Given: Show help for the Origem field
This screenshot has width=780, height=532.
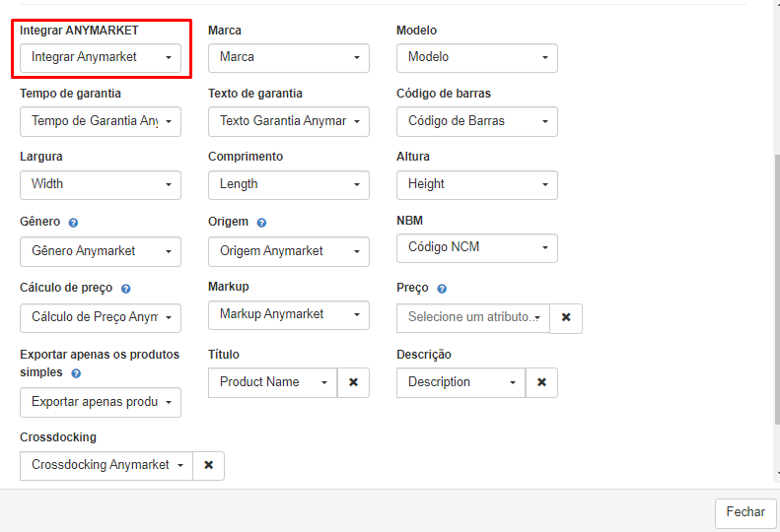Looking at the screenshot, I should (x=261, y=223).
